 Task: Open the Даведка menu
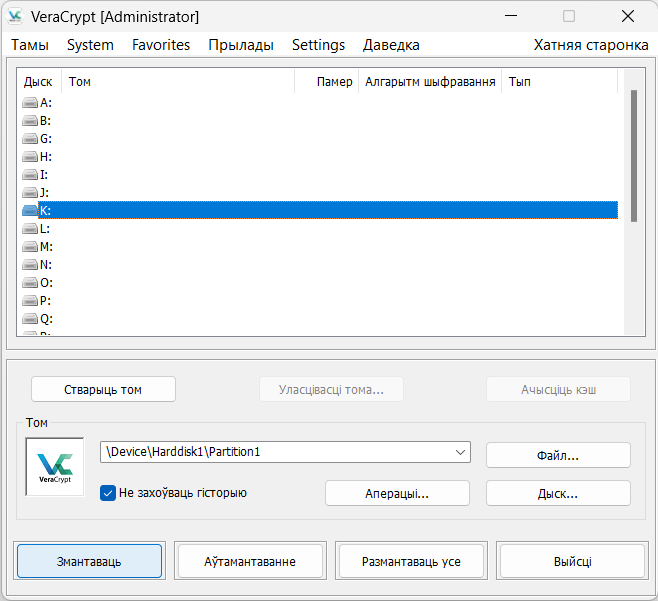391,45
